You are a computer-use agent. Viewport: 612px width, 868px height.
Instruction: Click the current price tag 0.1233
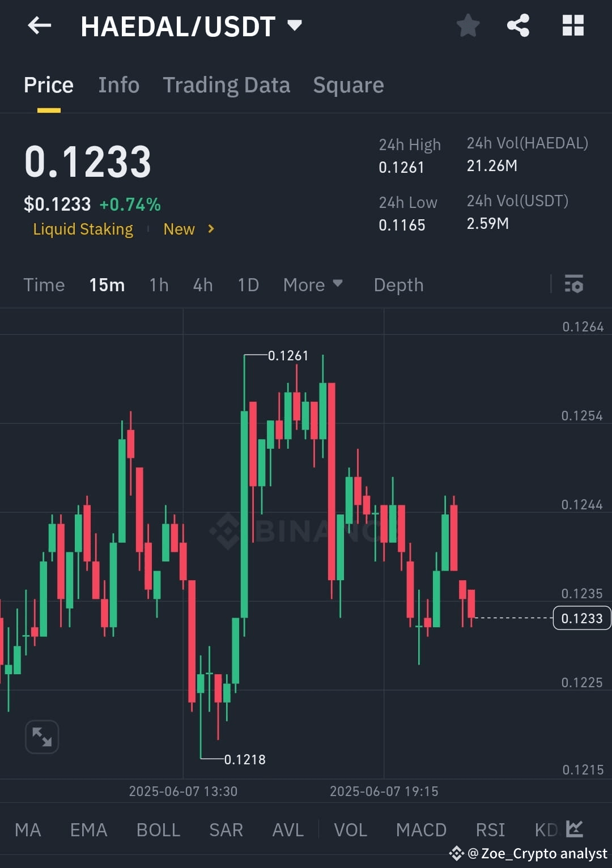tap(581, 618)
